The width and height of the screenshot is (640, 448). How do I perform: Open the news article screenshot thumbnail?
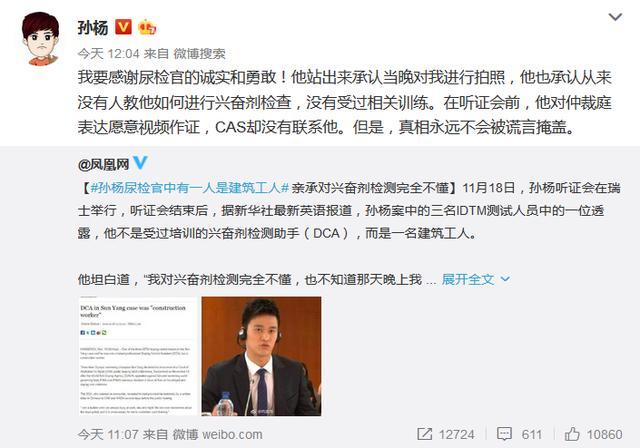point(138,356)
